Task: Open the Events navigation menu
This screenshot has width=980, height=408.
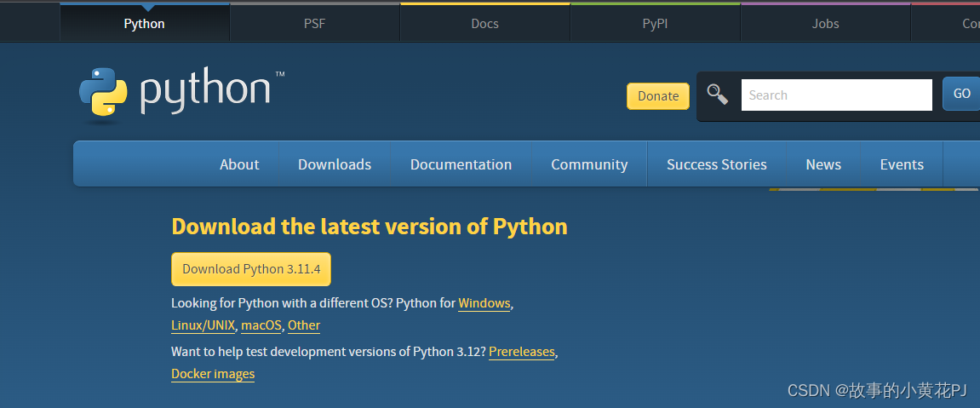Action: click(902, 164)
